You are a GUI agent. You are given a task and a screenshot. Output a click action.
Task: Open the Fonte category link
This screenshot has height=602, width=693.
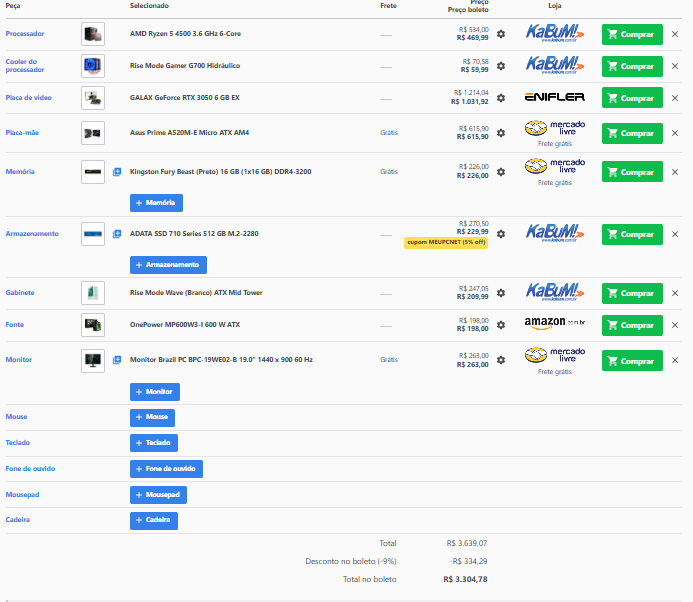[15, 325]
